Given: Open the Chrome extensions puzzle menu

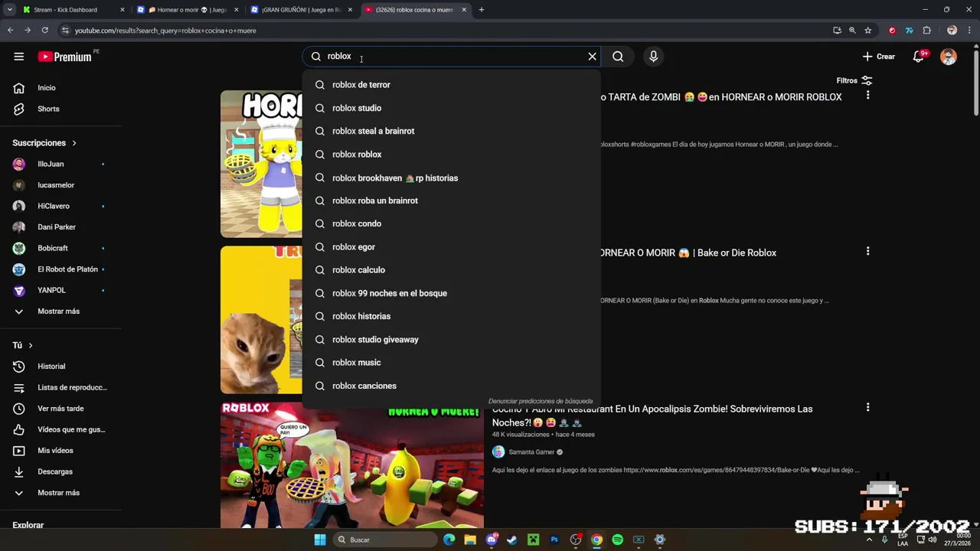Looking at the screenshot, I should point(926,31).
